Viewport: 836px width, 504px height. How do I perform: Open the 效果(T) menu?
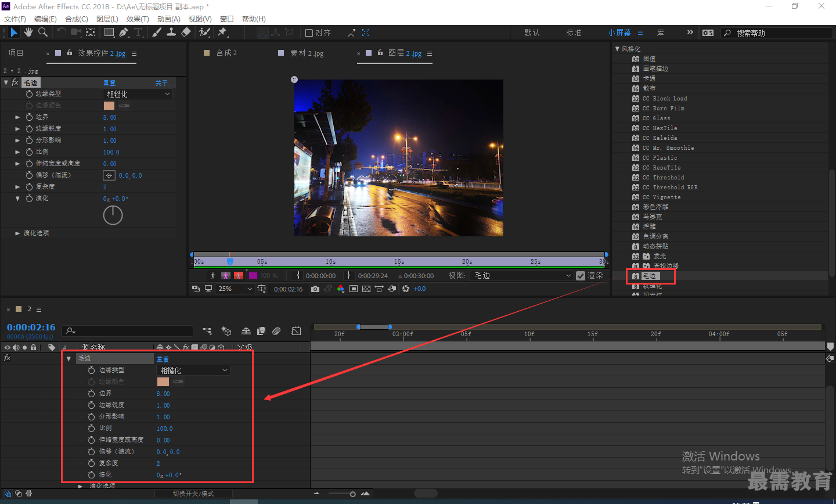pos(138,19)
